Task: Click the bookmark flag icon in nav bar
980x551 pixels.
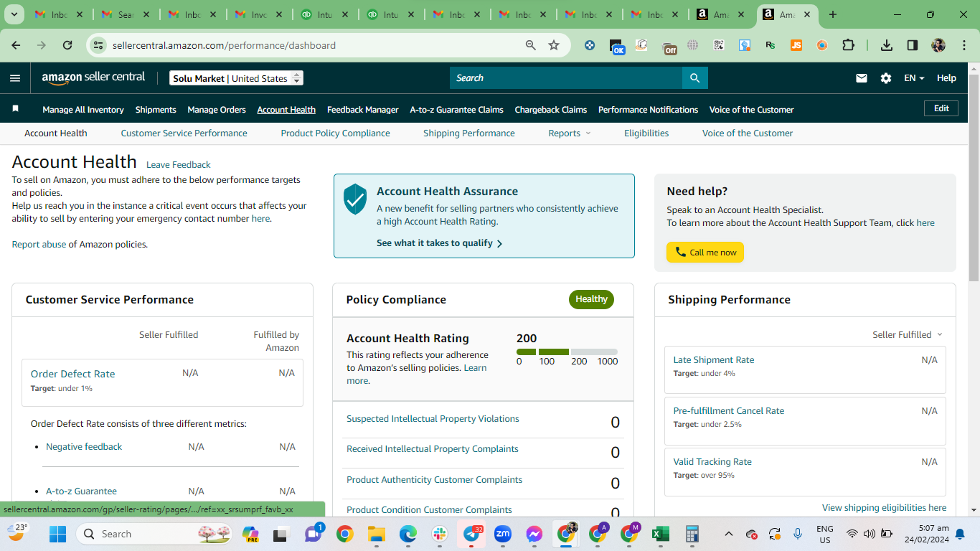Action: (15, 109)
